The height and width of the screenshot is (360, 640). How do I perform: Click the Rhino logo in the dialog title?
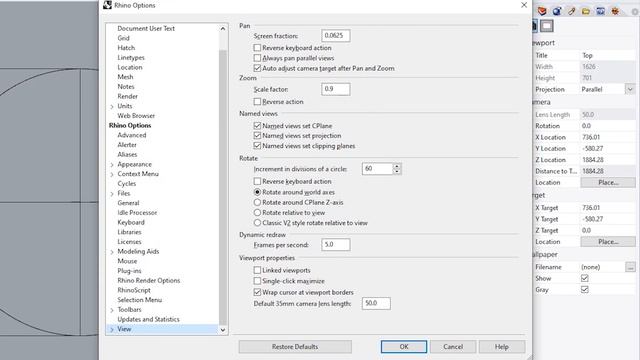[107, 5]
